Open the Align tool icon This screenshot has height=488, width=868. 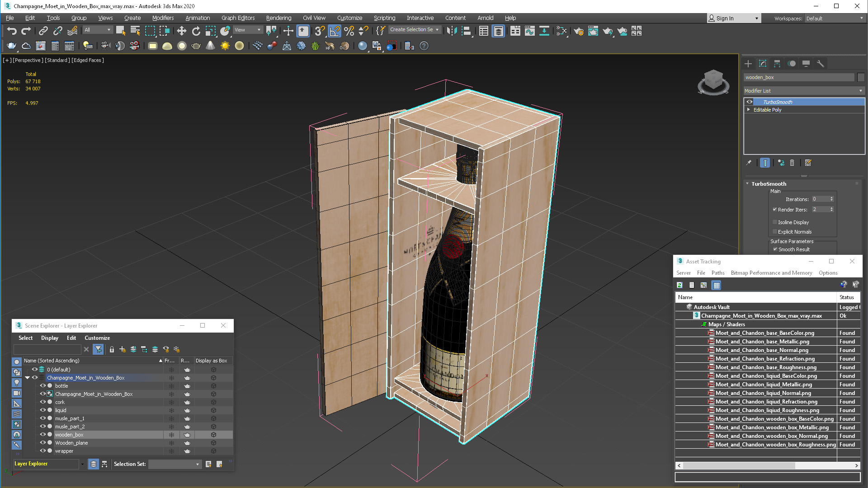coord(466,31)
